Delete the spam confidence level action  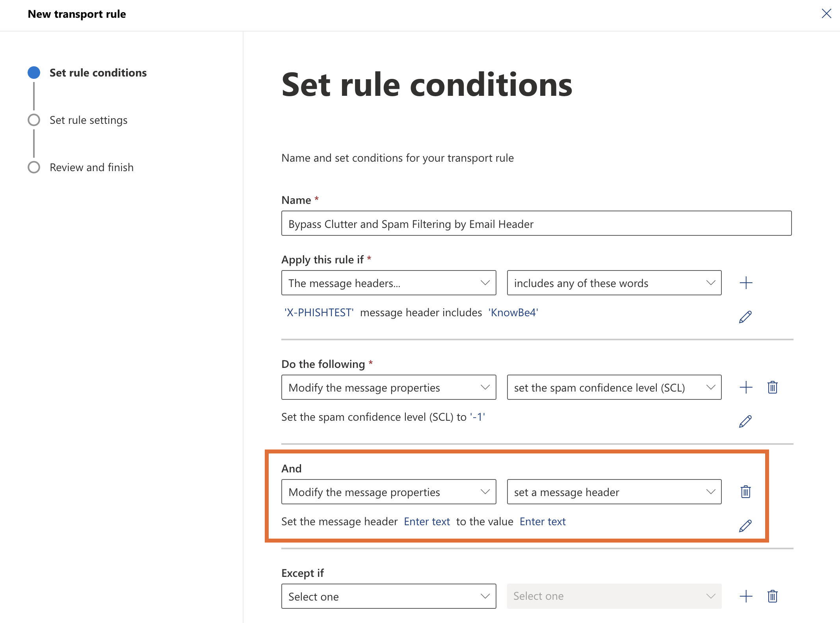(772, 387)
